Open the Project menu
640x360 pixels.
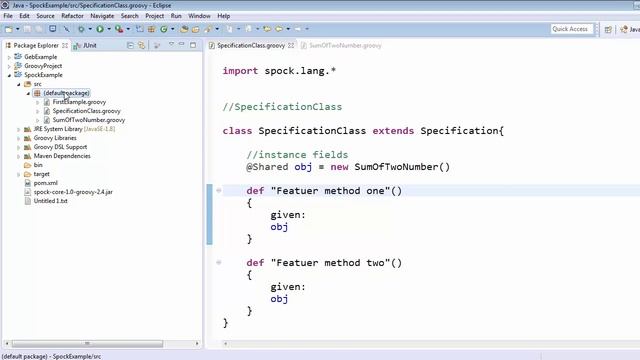[155, 16]
